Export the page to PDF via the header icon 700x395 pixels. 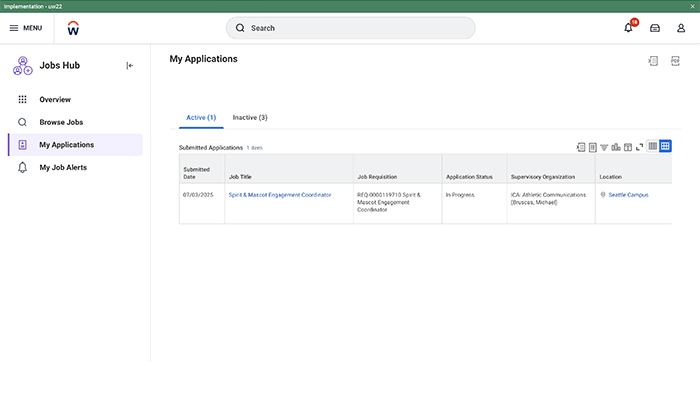[675, 61]
